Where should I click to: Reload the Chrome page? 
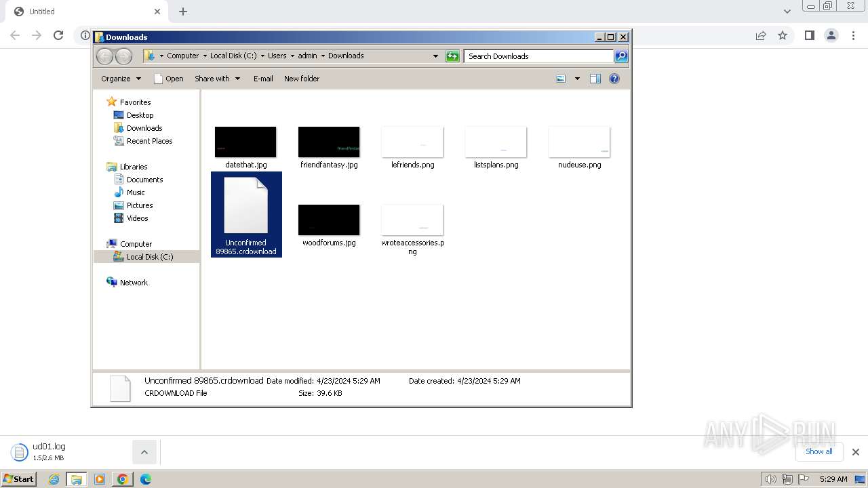[58, 35]
